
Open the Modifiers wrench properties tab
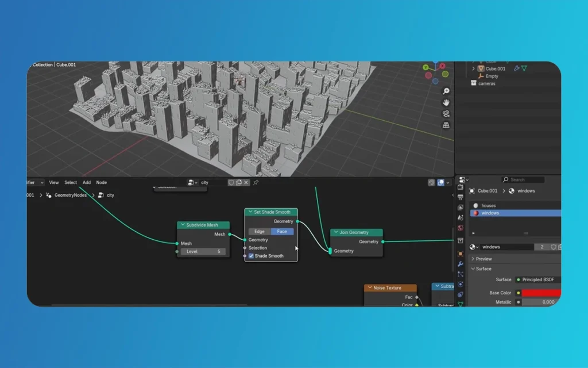(461, 264)
